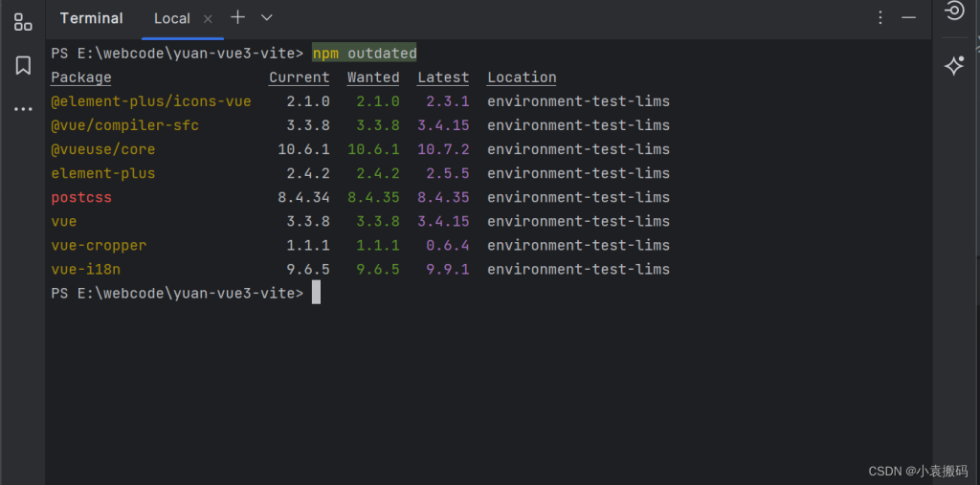
Task: Click the Latest column header
Action: 443,77
